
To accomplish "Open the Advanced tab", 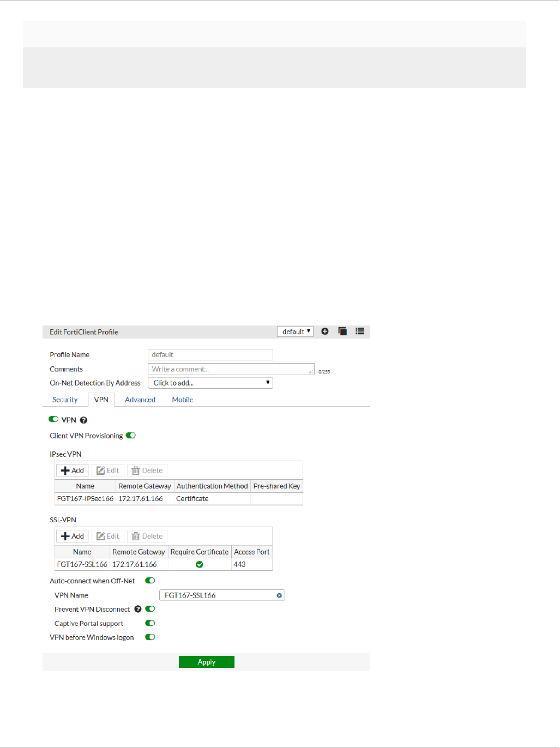I will tap(140, 400).
